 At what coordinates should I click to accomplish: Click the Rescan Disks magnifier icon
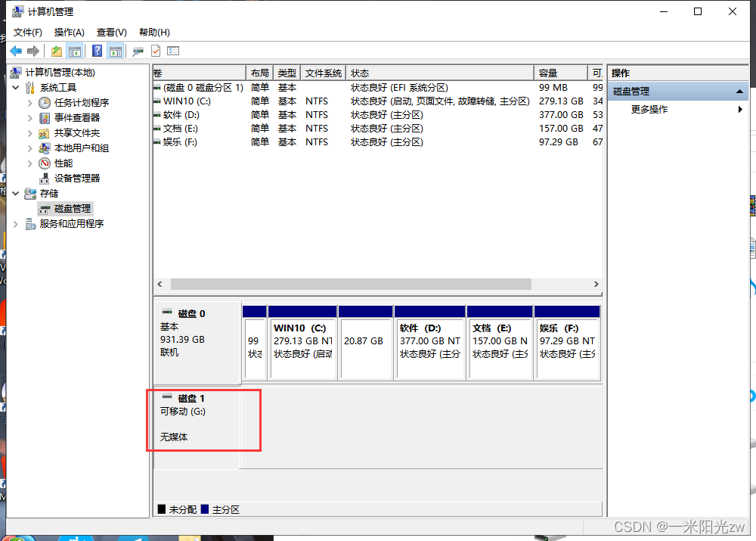[138, 51]
